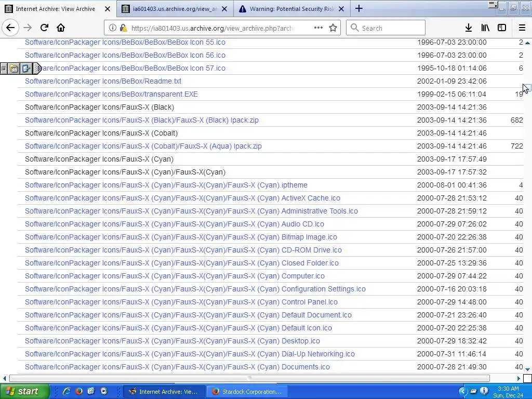Click vertical scrollbar up arrow
The width and height of the screenshot is (532, 399).
(527, 43)
